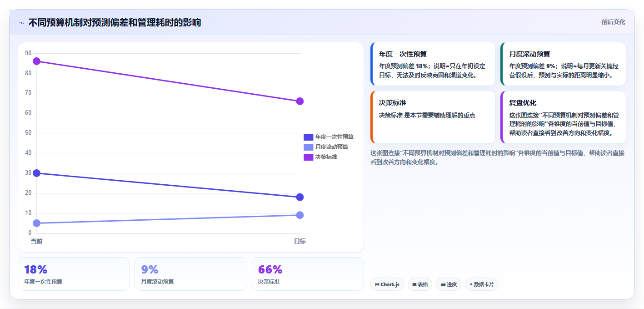The width and height of the screenshot is (644, 309).
Task: Click 月度滚动预算 label under 9%
Action: pos(157,282)
